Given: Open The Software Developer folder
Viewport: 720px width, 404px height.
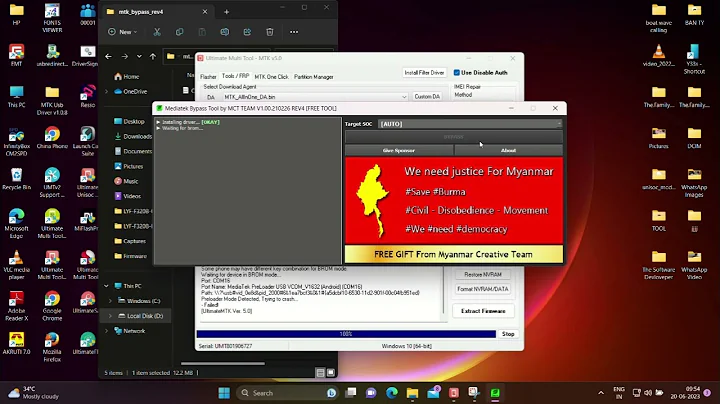Looking at the screenshot, I should click(x=658, y=265).
